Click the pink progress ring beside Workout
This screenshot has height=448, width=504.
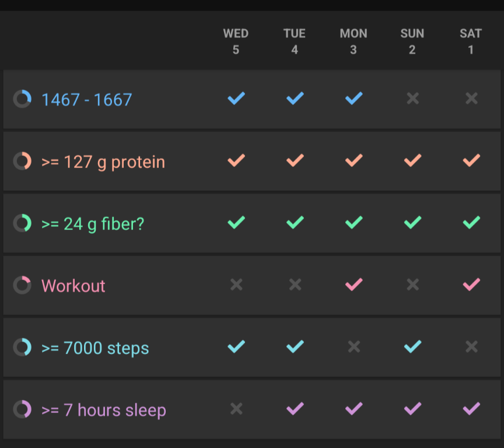point(22,285)
